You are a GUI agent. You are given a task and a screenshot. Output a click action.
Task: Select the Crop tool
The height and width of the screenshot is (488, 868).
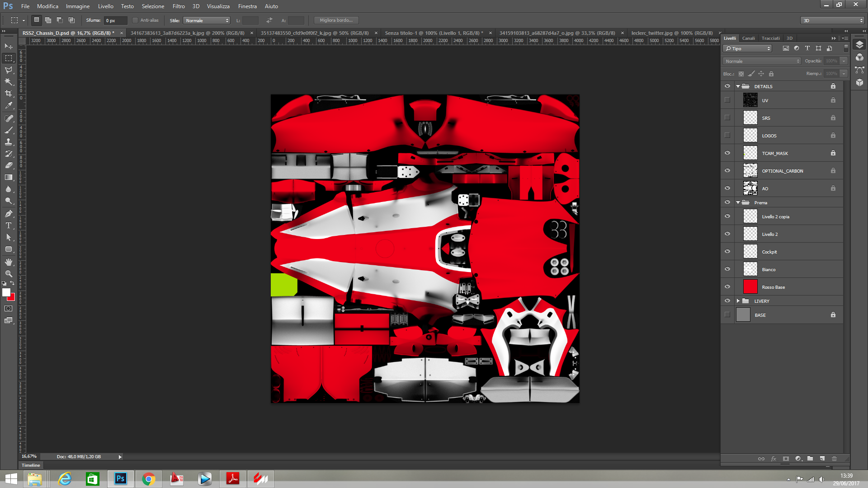point(9,94)
